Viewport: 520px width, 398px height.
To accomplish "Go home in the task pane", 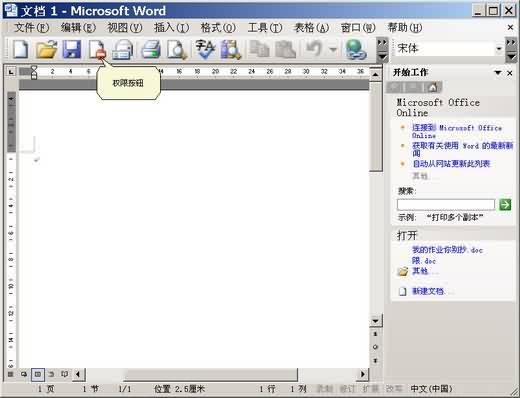I will (433, 88).
